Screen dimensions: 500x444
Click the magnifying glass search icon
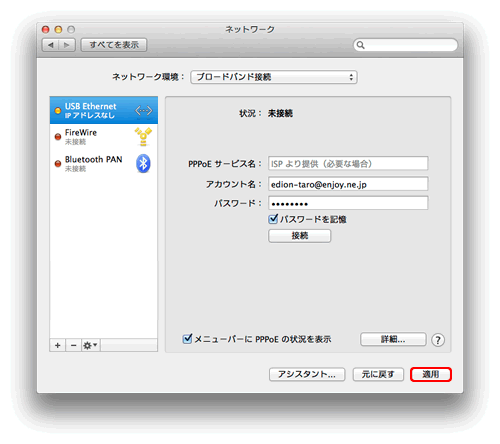(x=360, y=45)
